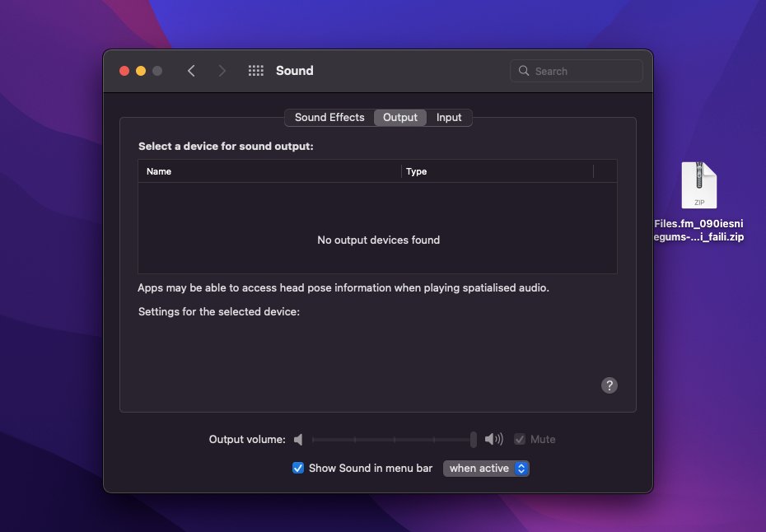Click the Type column header
766x532 pixels.
(497, 171)
